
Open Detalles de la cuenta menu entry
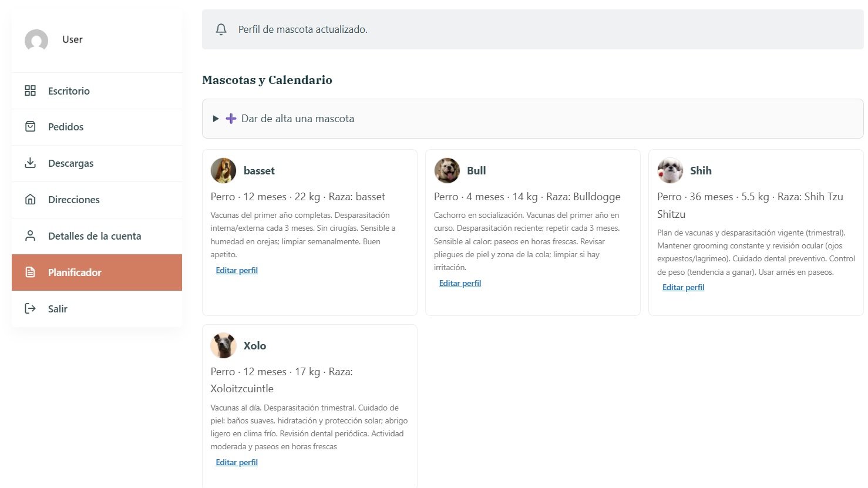(x=95, y=236)
